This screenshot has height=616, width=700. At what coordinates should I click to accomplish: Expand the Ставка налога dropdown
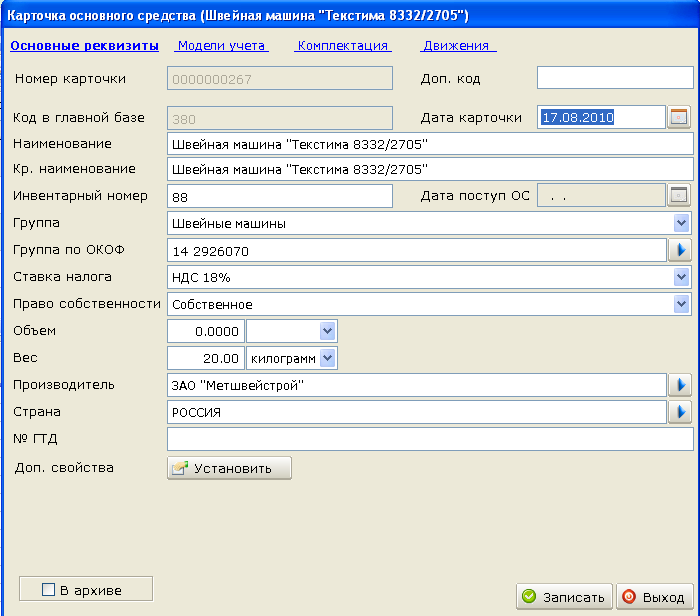point(681,277)
